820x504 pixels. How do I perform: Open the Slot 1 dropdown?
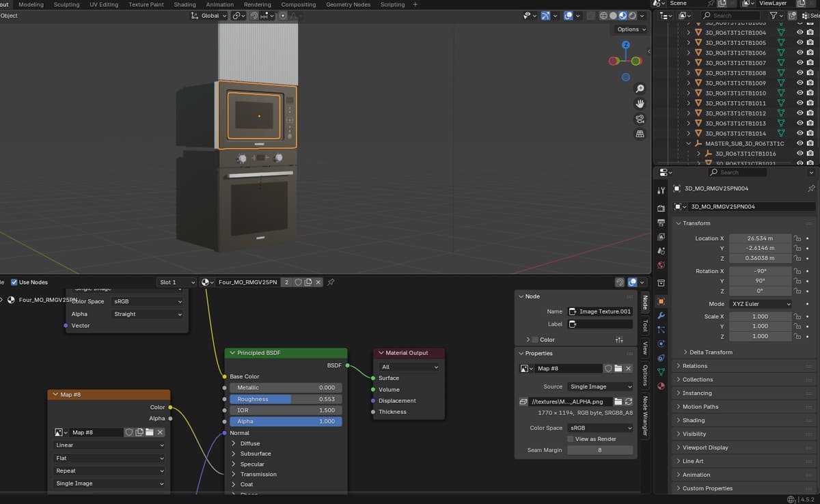(x=176, y=282)
